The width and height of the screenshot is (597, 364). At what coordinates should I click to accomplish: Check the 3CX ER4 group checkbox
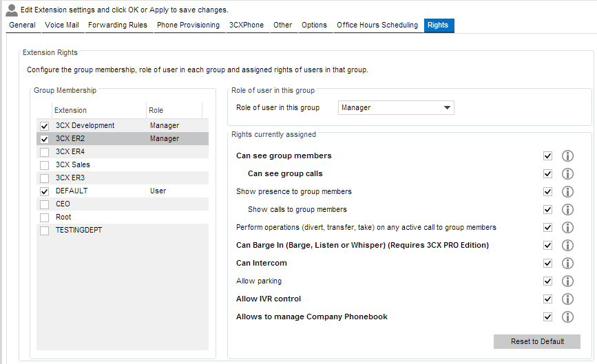coord(45,152)
